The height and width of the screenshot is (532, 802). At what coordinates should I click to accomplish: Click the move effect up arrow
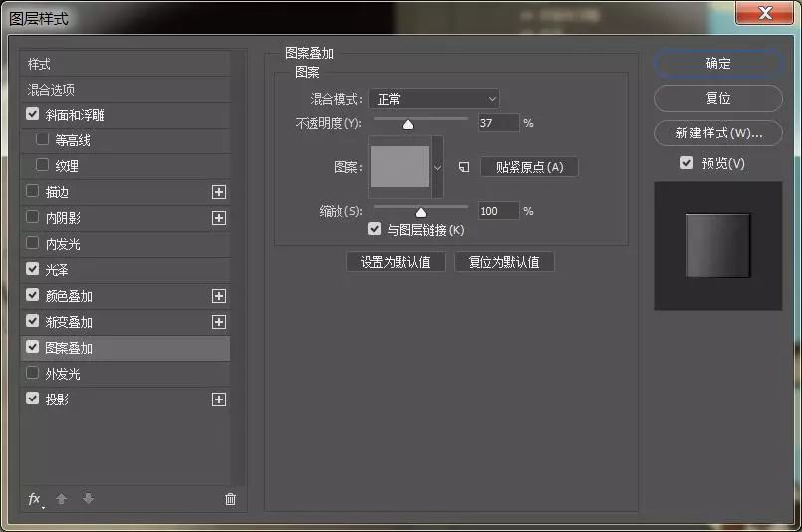[x=61, y=499]
